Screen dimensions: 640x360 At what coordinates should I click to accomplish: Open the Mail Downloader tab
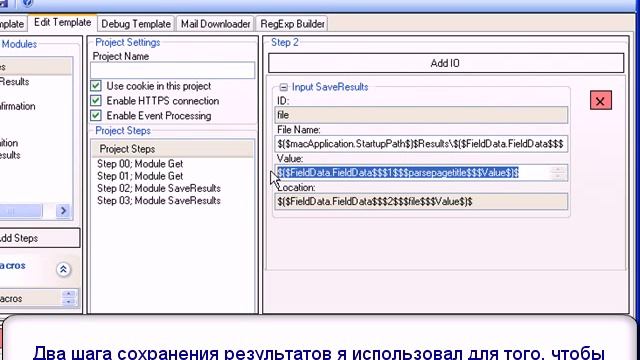216,24
